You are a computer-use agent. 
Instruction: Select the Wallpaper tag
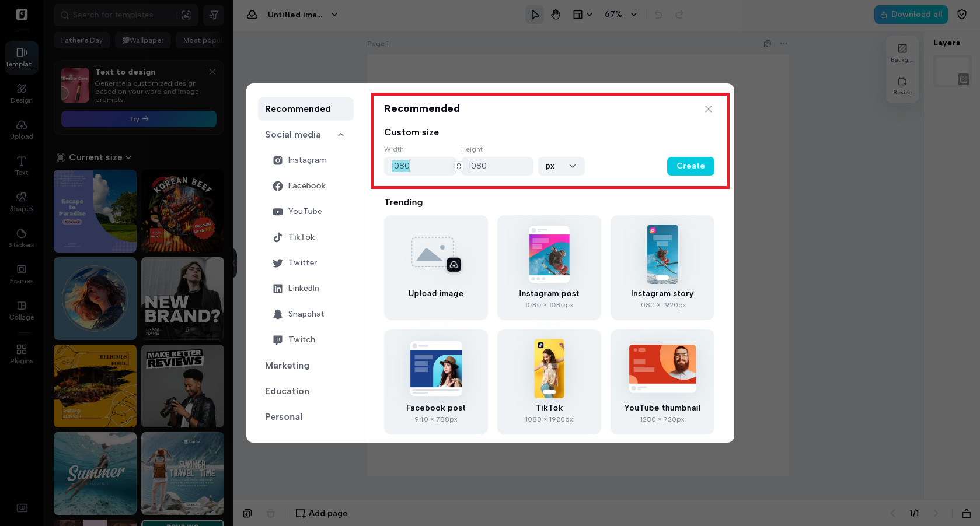pyautogui.click(x=143, y=40)
